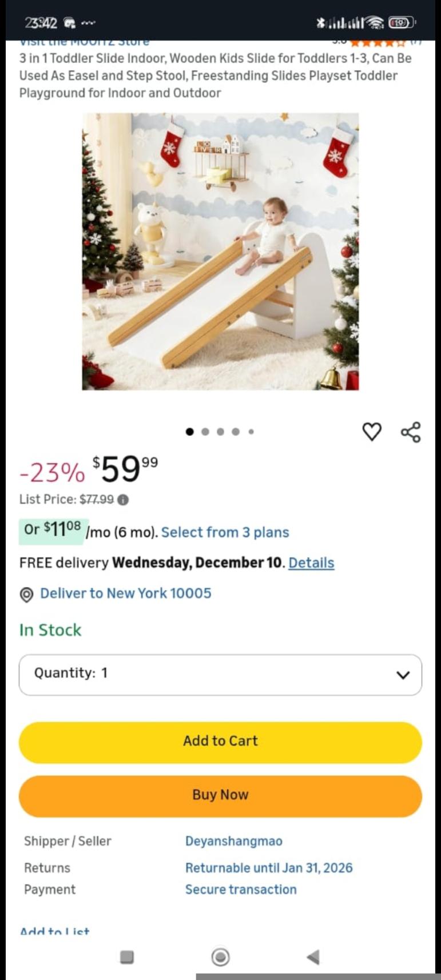Tap the List Price info icon

click(x=123, y=500)
